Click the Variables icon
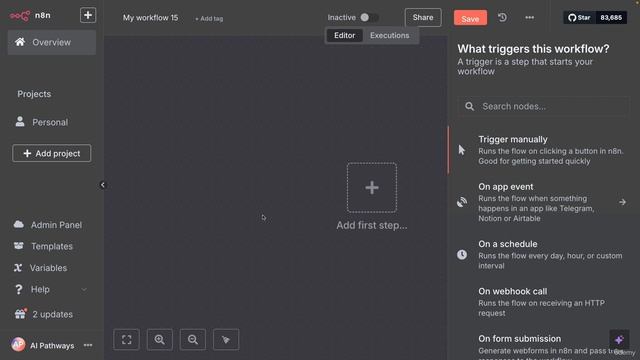 pos(18,268)
